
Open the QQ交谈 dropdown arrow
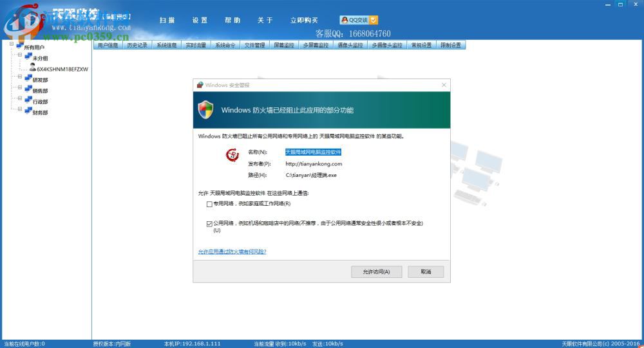point(374,20)
